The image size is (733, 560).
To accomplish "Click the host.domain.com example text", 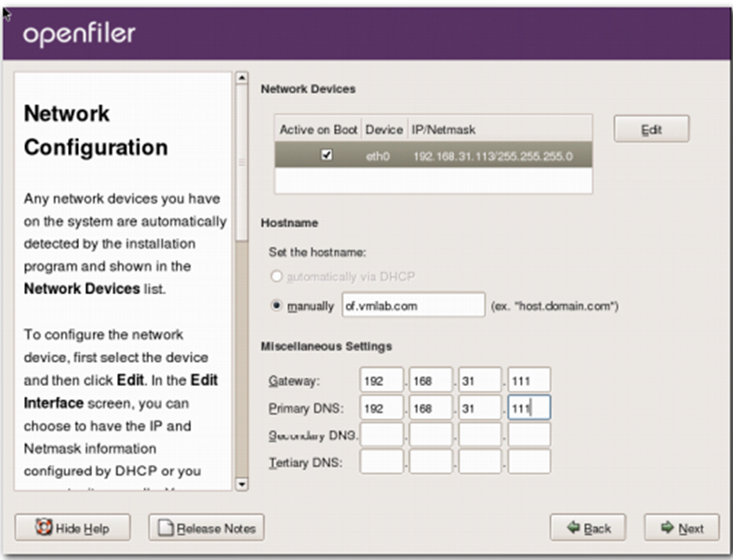I will [x=554, y=306].
